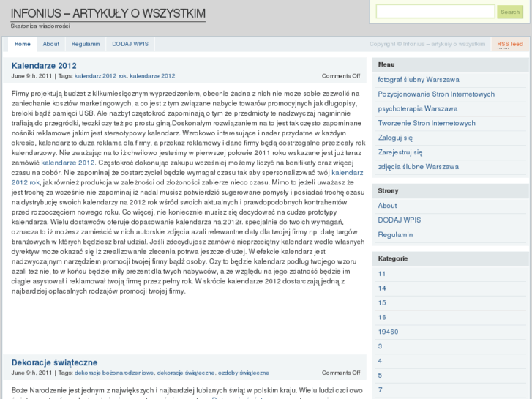This screenshot has width=532, height=399.
Task: Click 'Comments Off' text beside Dekoracje świąteczne post
Action: coord(341,373)
